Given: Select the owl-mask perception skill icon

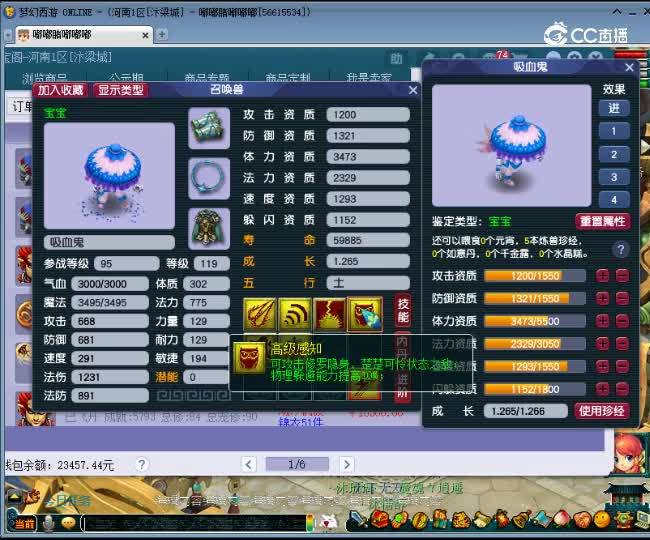Looking at the screenshot, I should (364, 315).
